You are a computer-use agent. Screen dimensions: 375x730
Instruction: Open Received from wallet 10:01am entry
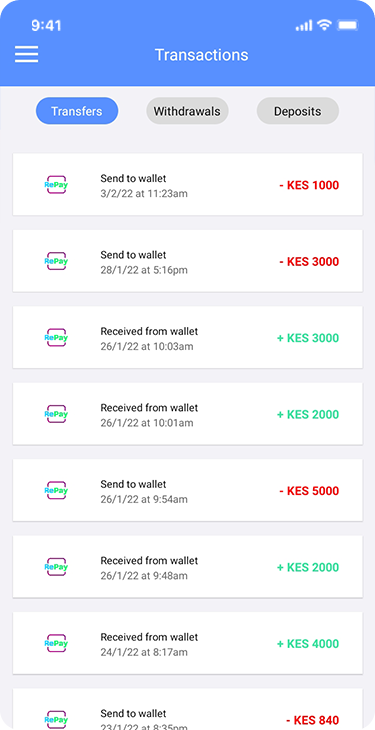point(187,413)
